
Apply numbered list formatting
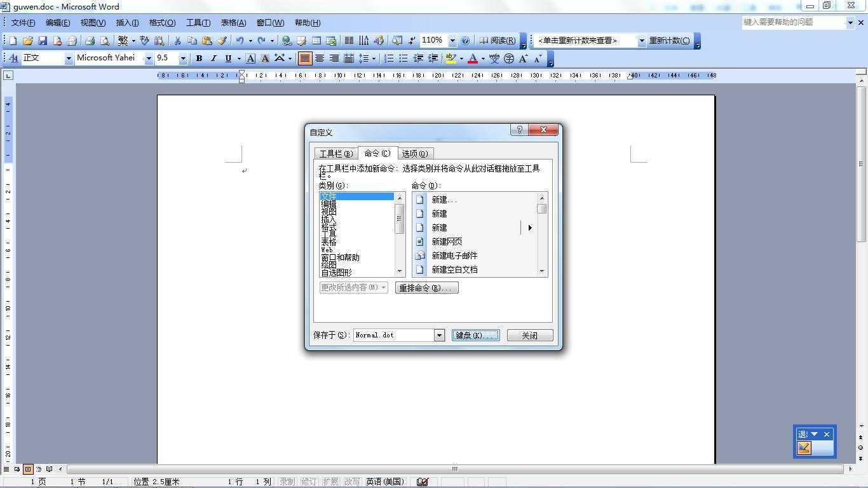tap(389, 58)
